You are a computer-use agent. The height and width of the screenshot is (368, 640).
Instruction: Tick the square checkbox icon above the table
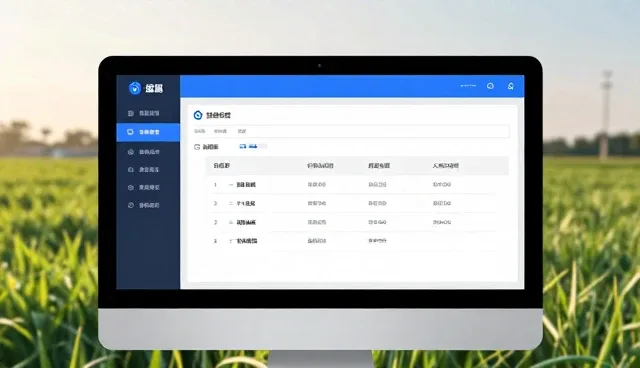[x=197, y=147]
